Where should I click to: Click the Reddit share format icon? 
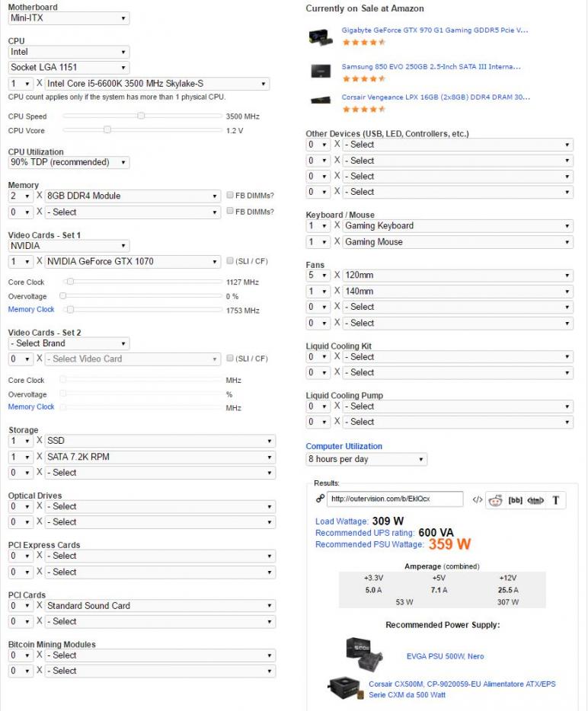[x=496, y=500]
